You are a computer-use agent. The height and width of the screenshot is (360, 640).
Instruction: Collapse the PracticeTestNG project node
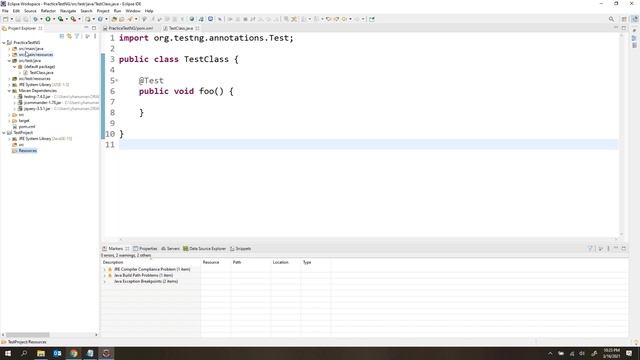(x=4, y=42)
